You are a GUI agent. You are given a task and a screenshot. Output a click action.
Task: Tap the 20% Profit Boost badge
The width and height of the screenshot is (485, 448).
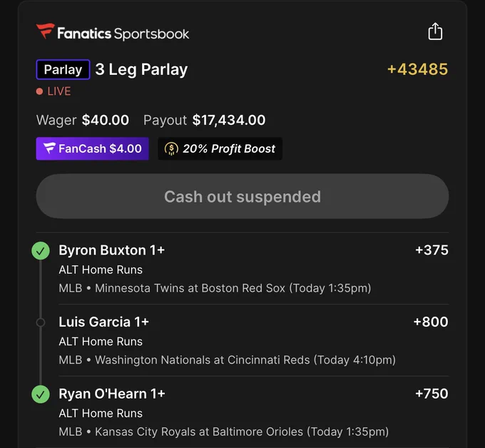point(220,148)
